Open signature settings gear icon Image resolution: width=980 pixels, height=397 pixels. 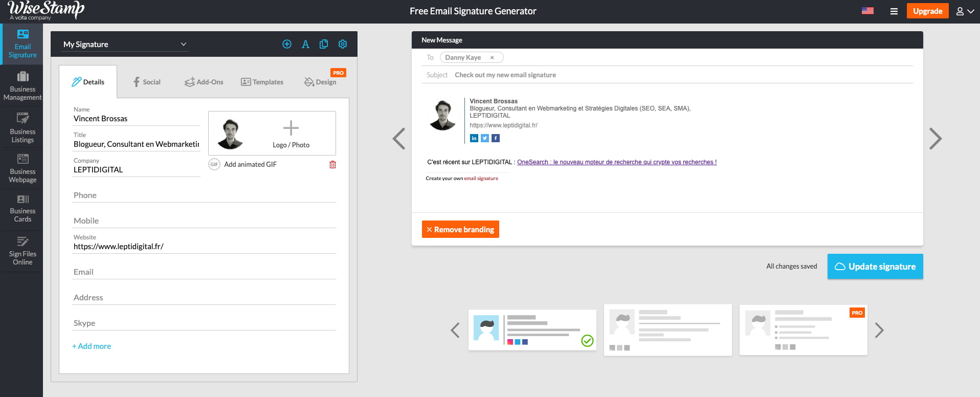343,44
